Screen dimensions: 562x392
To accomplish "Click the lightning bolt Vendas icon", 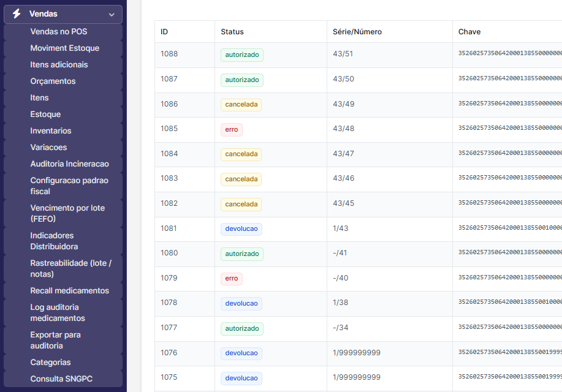I will click(x=17, y=14).
